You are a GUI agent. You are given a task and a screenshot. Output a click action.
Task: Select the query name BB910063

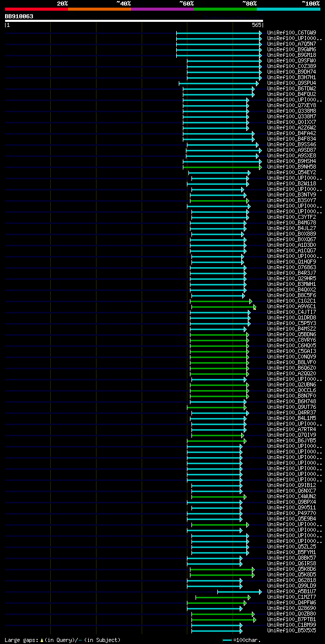[x=19, y=16]
